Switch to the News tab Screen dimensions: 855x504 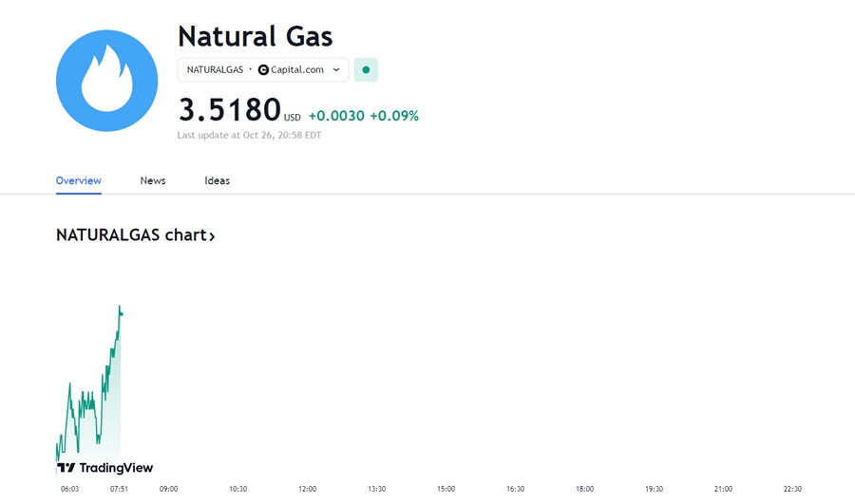click(x=153, y=180)
